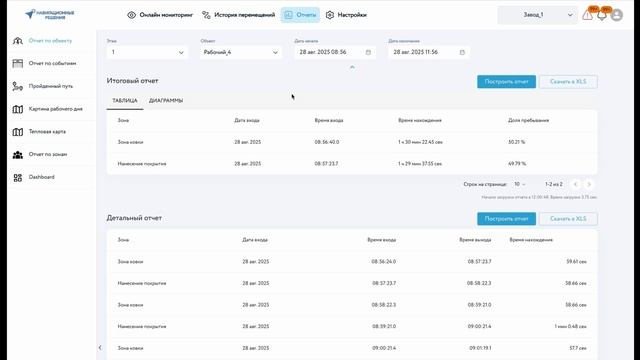The height and width of the screenshot is (360, 640).
Task: Open calendar for start date field
Action: [368, 52]
